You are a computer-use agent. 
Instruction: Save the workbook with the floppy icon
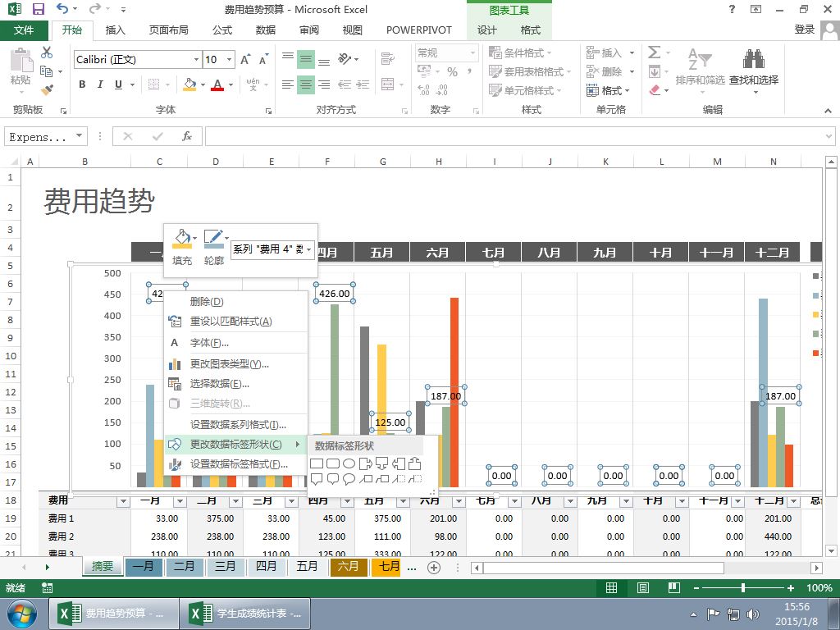[39, 9]
